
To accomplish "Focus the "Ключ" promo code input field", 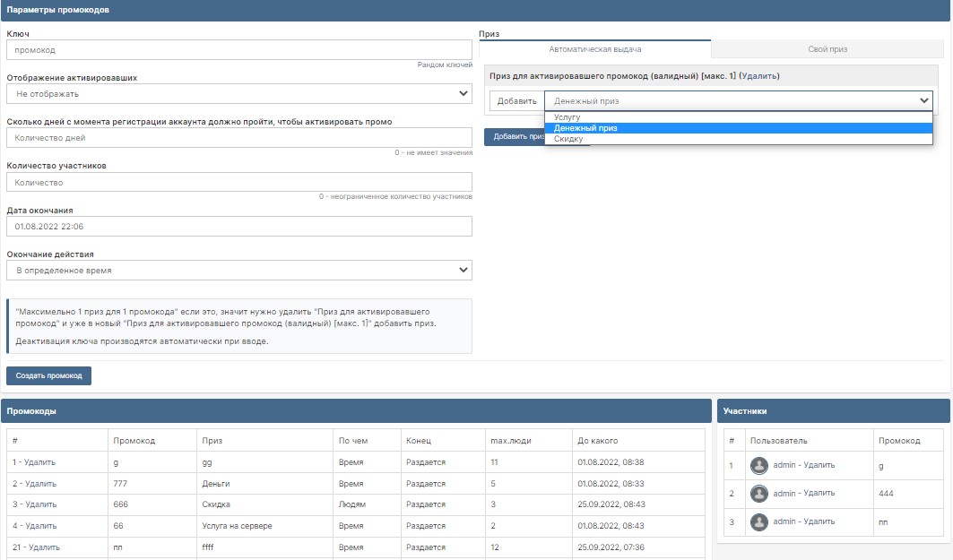I will coord(238,50).
